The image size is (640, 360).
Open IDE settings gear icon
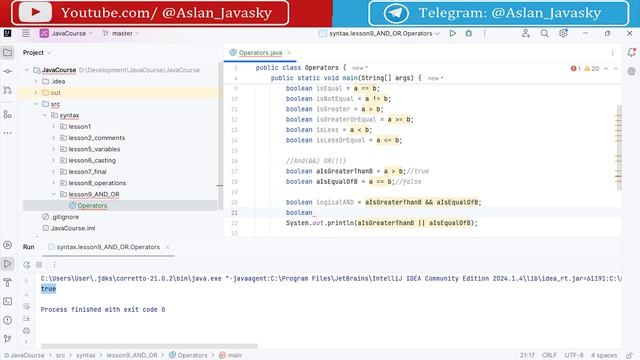pos(563,33)
